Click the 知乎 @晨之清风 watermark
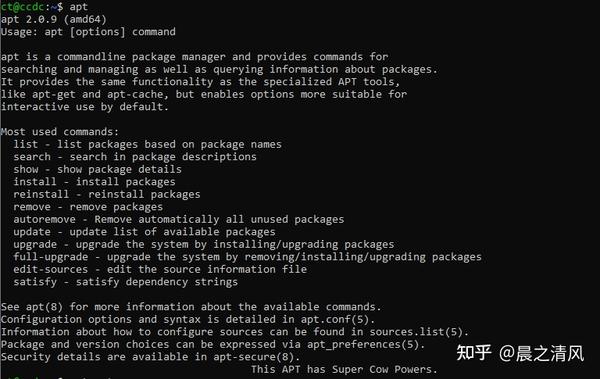This screenshot has height=379, width=600. click(x=520, y=353)
